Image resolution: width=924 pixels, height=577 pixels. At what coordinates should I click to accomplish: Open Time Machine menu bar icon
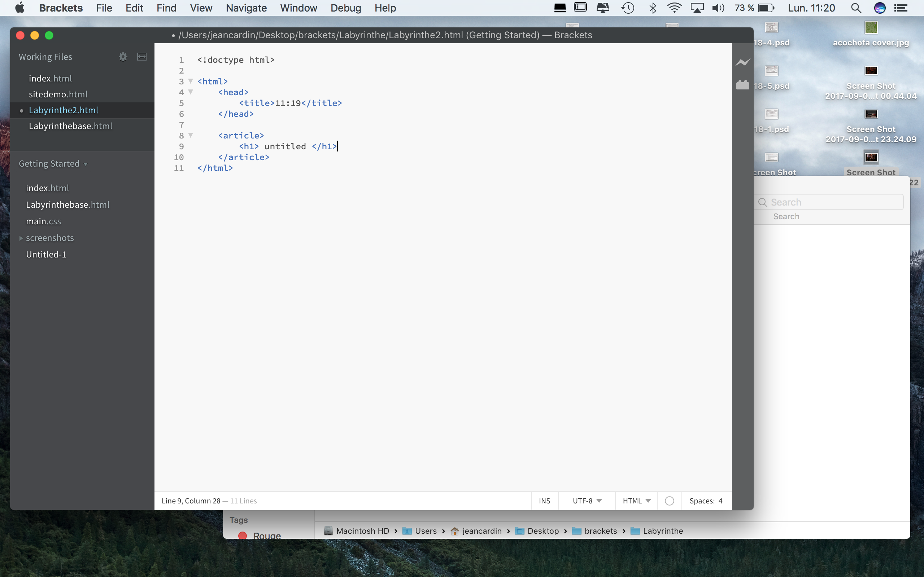627,8
